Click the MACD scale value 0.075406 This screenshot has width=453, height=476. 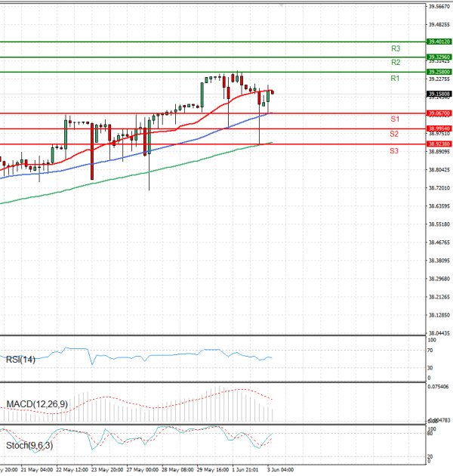[x=438, y=387]
